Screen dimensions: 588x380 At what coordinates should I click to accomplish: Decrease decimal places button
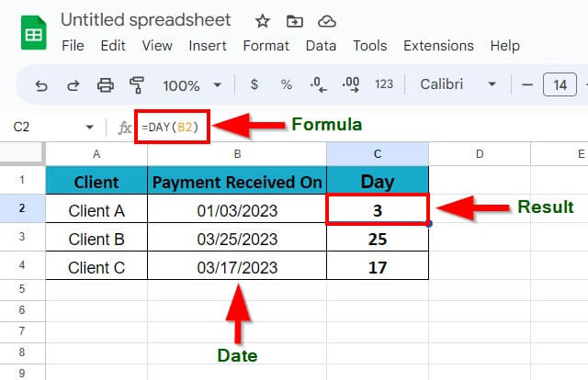point(318,84)
